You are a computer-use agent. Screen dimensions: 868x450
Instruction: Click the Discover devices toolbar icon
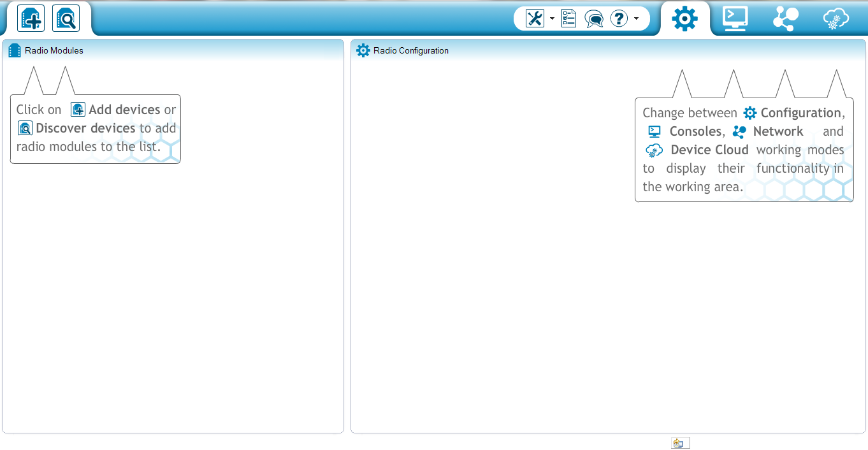(x=66, y=18)
